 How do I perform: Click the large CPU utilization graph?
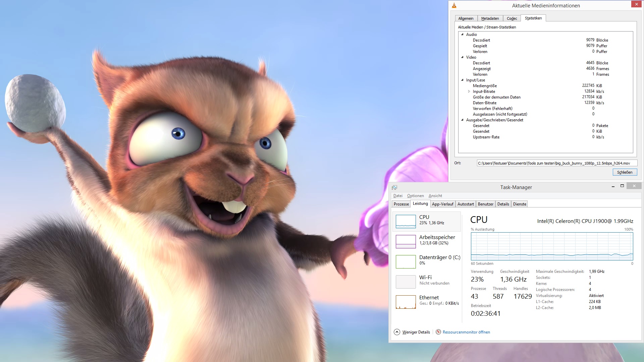click(x=552, y=246)
